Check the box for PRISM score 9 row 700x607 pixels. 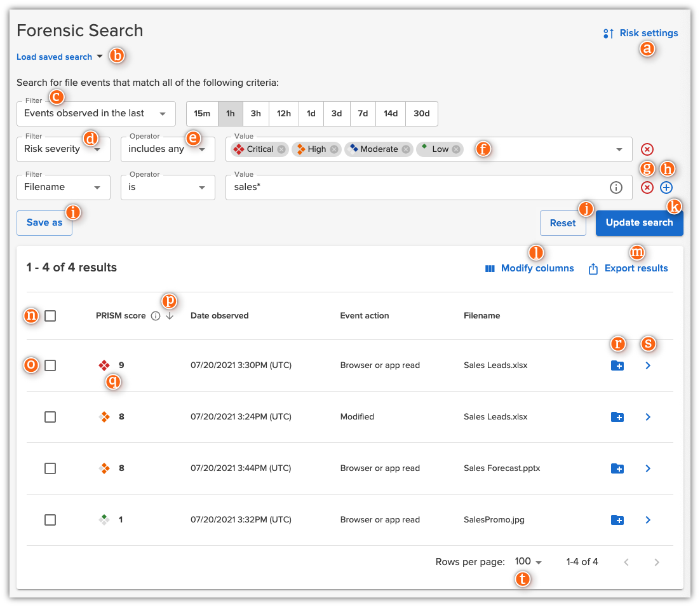[x=50, y=365]
